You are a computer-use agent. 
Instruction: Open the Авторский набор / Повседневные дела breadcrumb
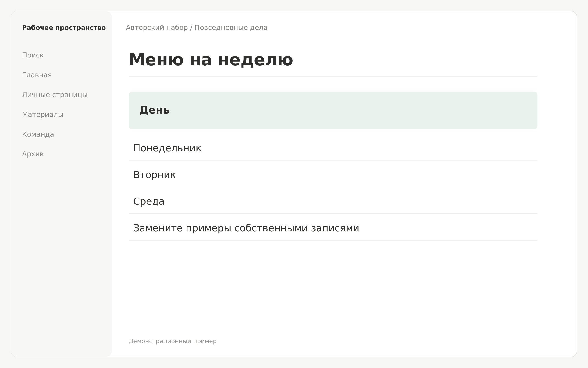197,28
